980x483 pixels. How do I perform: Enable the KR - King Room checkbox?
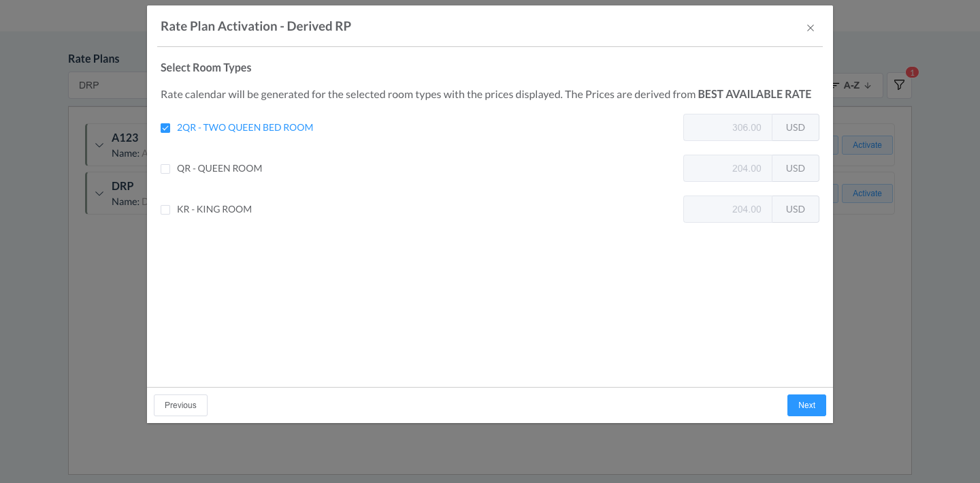[165, 210]
